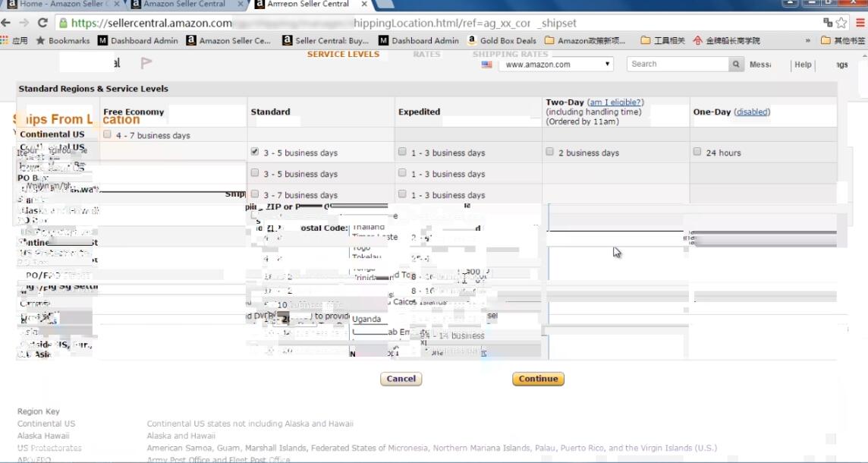The image size is (868, 463).
Task: Open the Gold Box Deals bookmark
Action: (502, 40)
